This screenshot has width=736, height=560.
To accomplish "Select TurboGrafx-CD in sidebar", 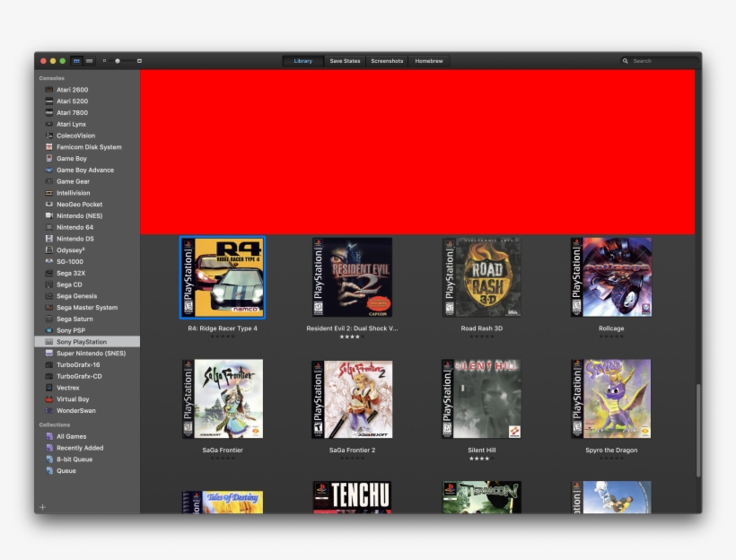I will point(87,376).
